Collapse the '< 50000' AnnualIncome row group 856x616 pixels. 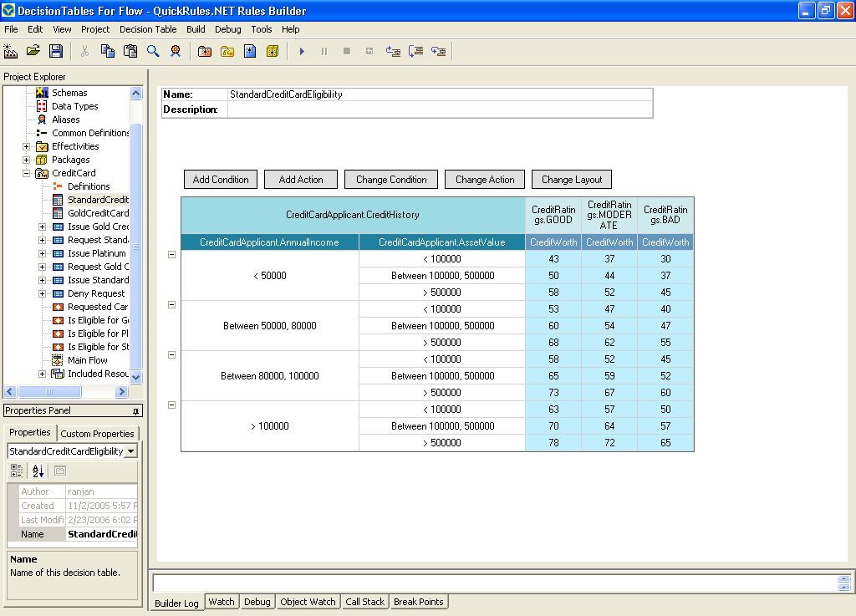[172, 255]
